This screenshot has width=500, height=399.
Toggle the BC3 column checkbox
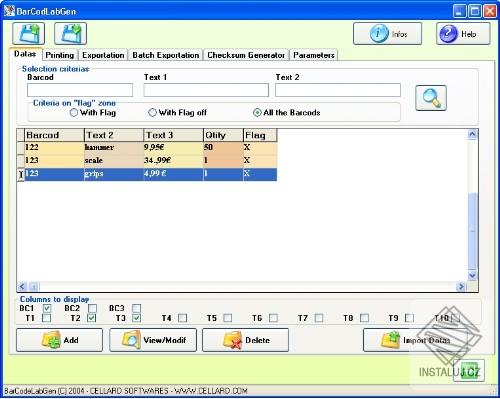(x=136, y=308)
